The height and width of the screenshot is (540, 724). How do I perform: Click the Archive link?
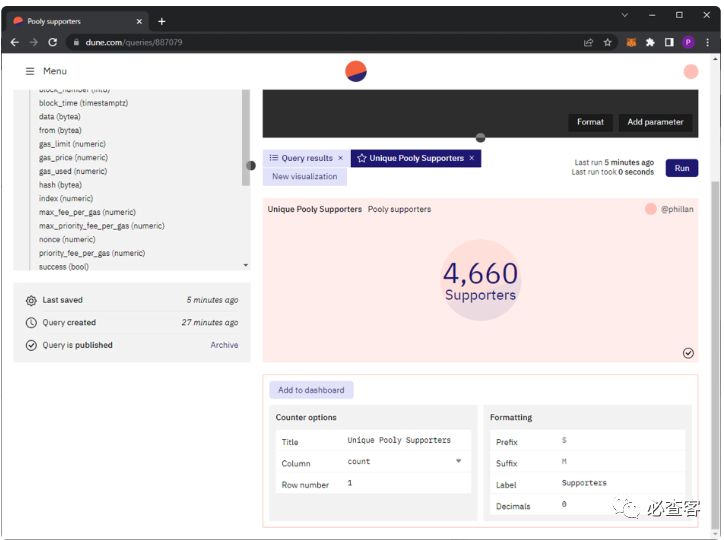pyautogui.click(x=224, y=345)
